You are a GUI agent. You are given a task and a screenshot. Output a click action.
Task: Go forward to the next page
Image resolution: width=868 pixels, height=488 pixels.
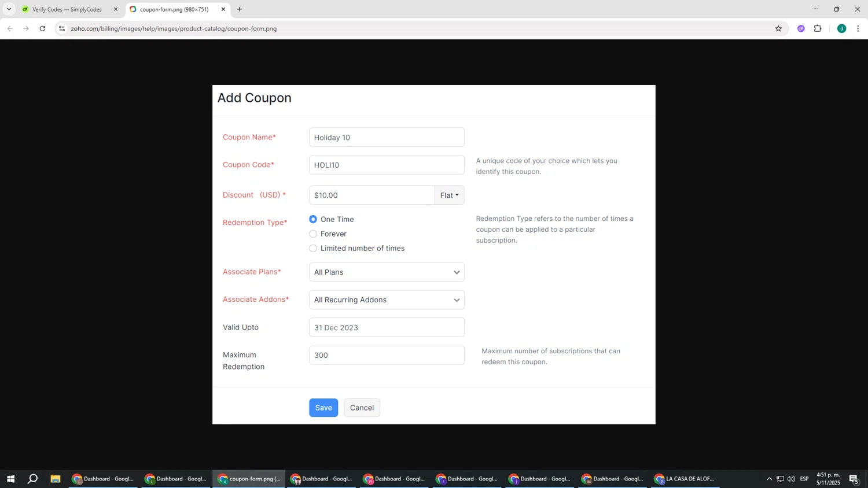tap(26, 28)
